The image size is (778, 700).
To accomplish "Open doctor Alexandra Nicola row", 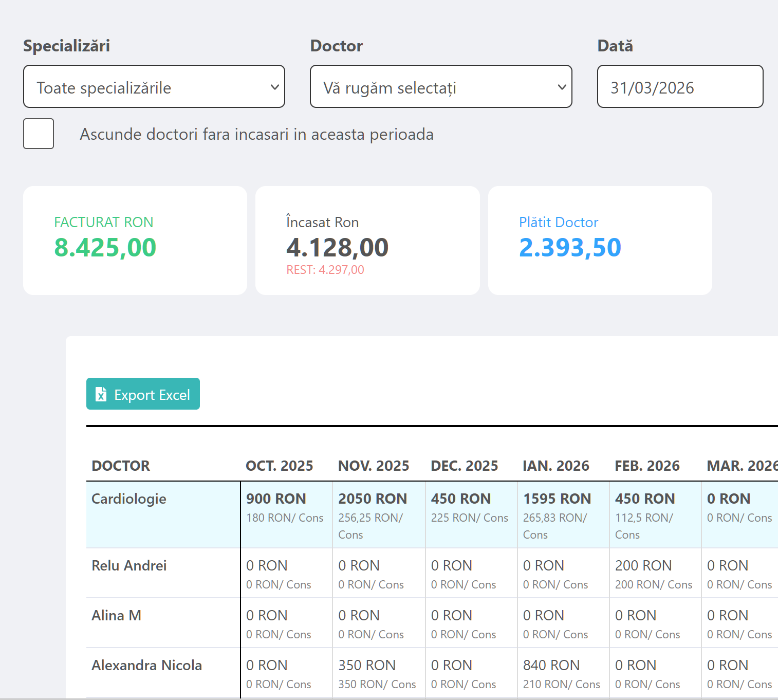I will [x=146, y=665].
